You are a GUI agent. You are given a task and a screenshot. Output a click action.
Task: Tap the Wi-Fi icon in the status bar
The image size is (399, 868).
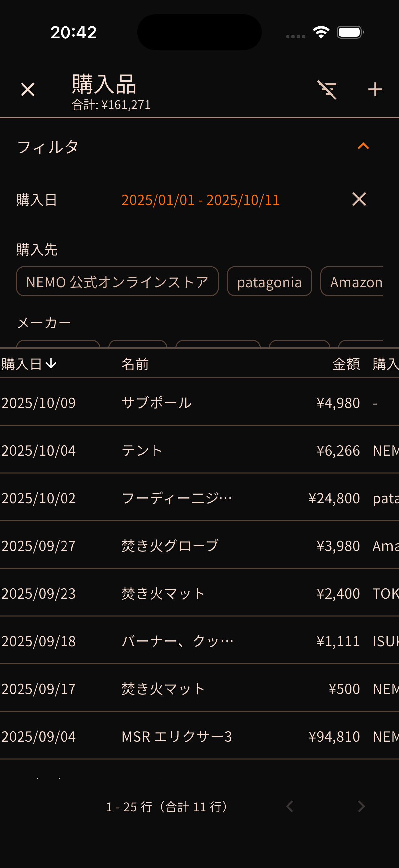pos(320,31)
